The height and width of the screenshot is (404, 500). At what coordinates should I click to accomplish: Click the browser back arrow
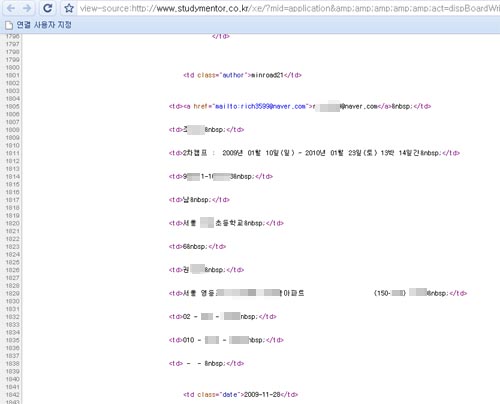(x=11, y=8)
